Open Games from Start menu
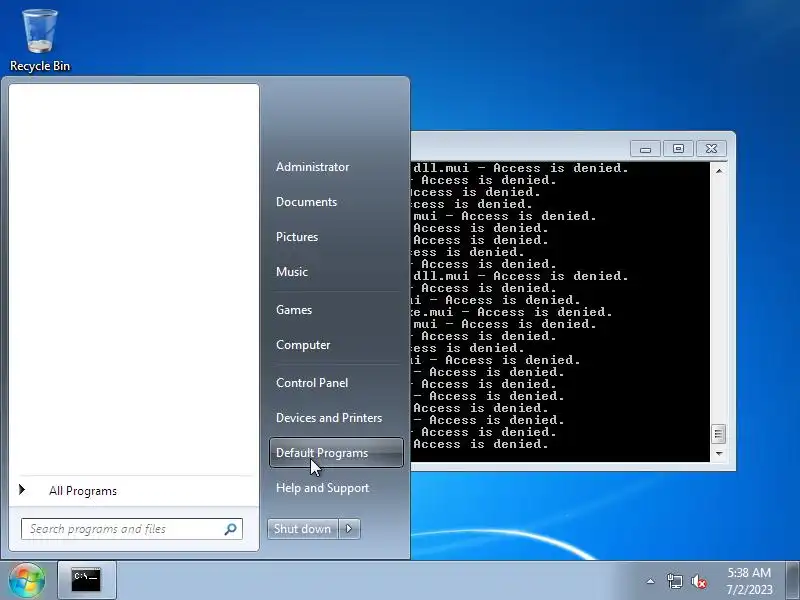800x600 pixels. (294, 310)
